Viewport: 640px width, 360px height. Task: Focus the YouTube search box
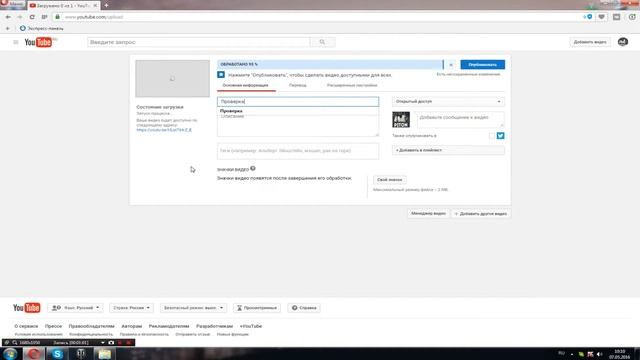pyautogui.click(x=198, y=42)
